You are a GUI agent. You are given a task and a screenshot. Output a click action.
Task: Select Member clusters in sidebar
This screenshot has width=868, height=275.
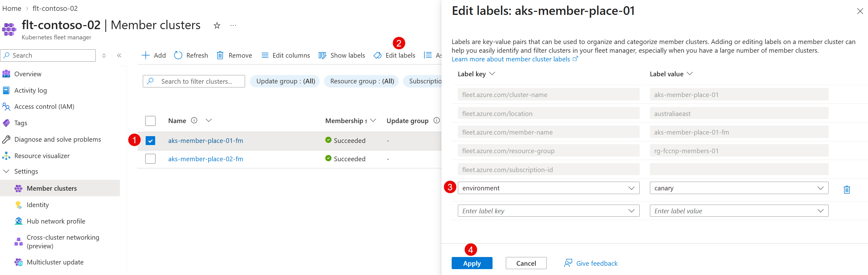click(60, 188)
